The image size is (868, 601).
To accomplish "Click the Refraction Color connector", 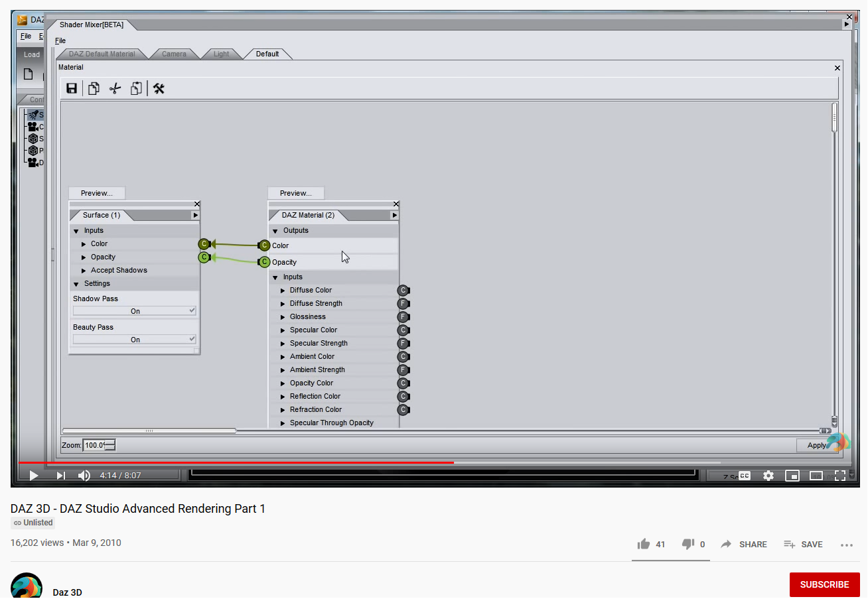I will [403, 410].
